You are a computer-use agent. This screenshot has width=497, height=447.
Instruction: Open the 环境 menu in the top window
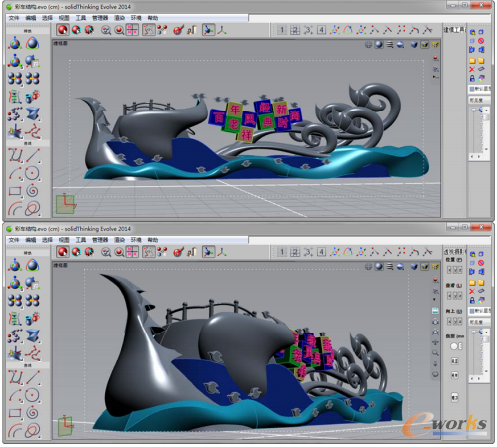coord(136,18)
